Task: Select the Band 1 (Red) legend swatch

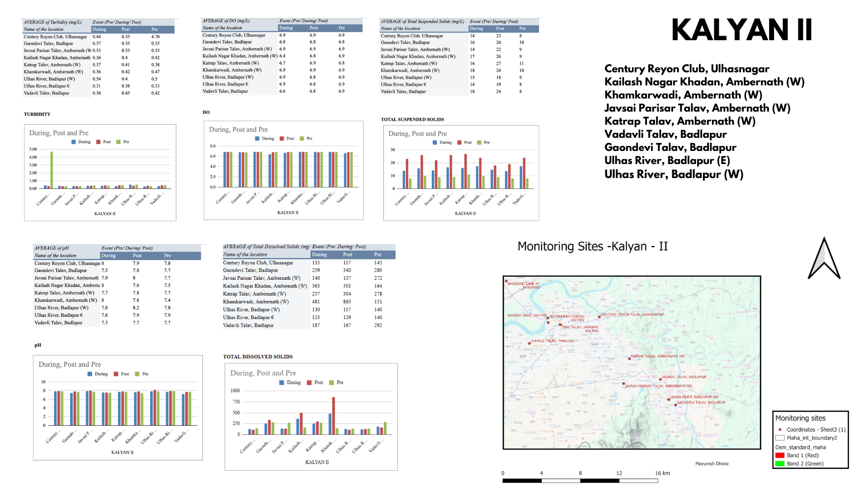Action: point(780,455)
